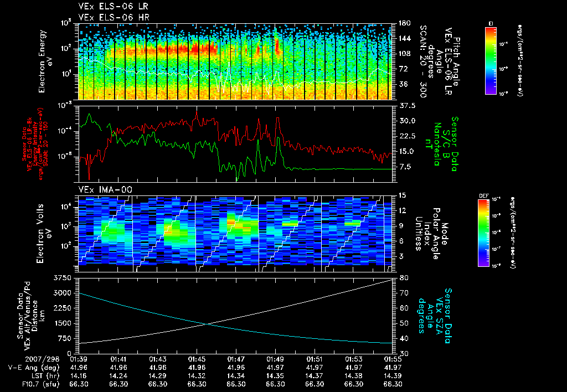The width and height of the screenshot is (567, 392).
Task: Select the VEx IMA-00 ion spectrogram panel
Action: pos(235,233)
